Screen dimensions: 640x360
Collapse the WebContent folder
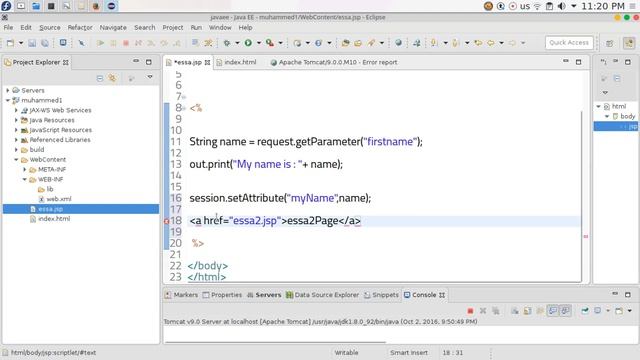pyautogui.click(x=16, y=160)
